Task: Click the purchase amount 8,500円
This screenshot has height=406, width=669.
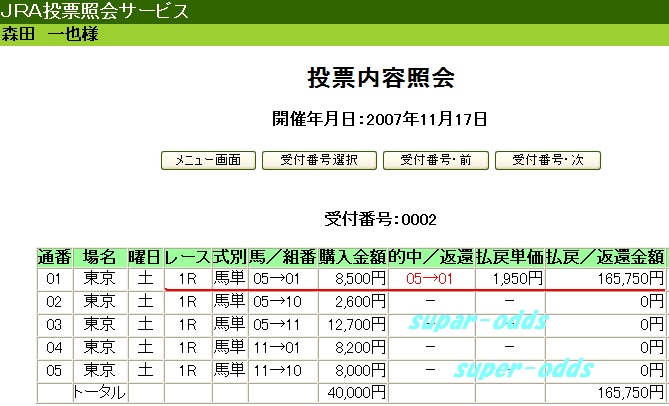Action: [x=360, y=279]
